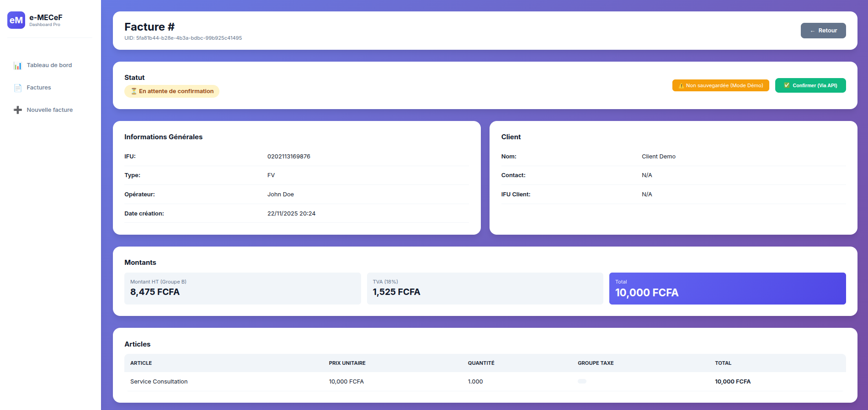Go to the Factures page
The image size is (868, 410).
click(x=39, y=88)
